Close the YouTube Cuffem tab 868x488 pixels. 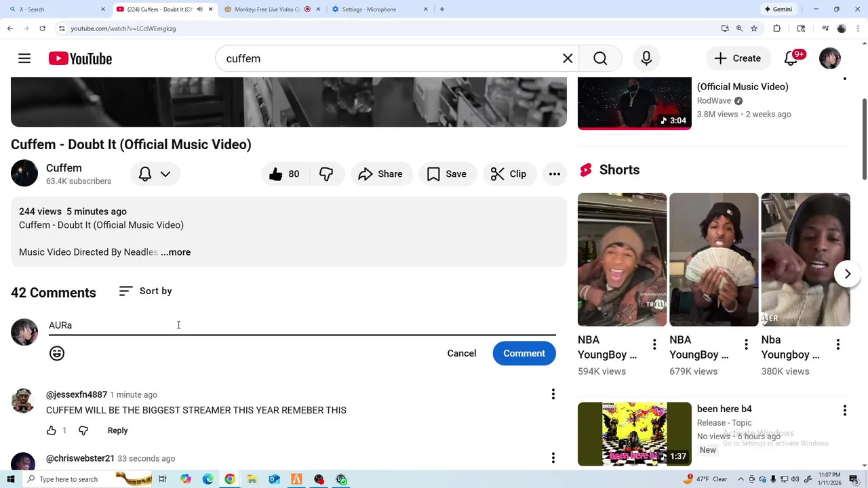pyautogui.click(x=210, y=9)
